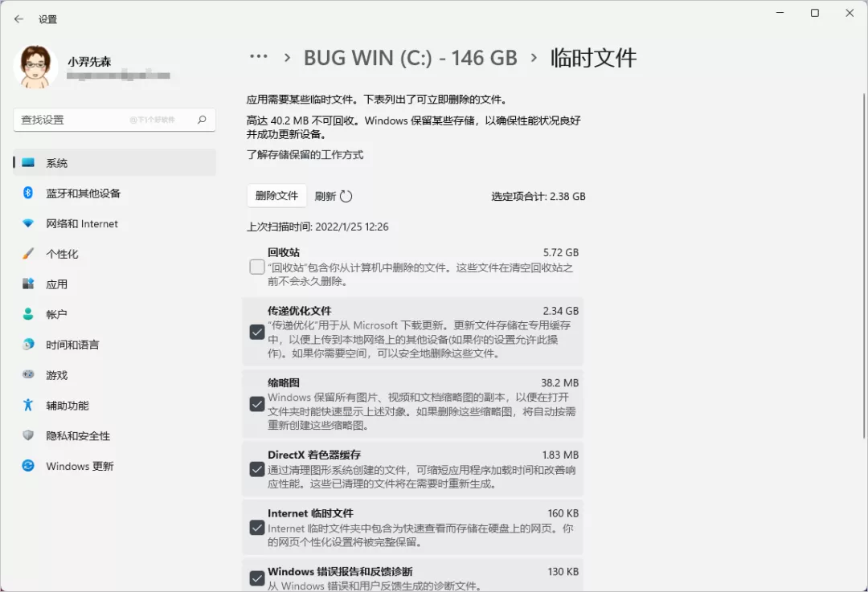This screenshot has height=592, width=868.
Task: Refresh the temporary files scan
Action: (333, 195)
